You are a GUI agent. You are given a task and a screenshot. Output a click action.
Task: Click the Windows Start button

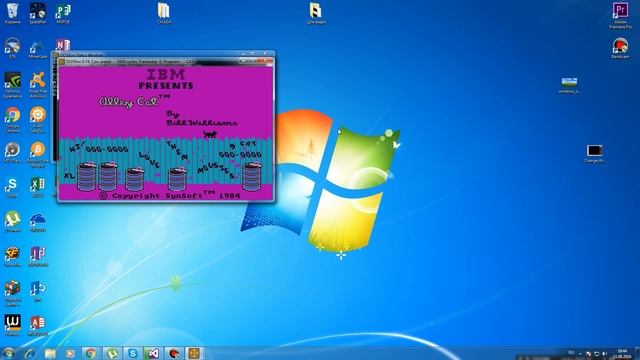(8, 353)
